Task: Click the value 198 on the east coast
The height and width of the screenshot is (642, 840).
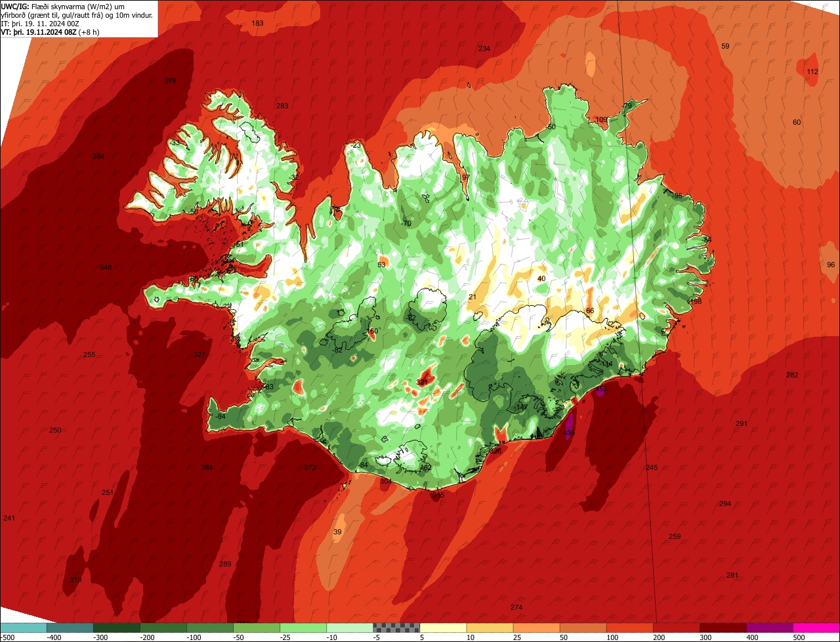Action: 696,301
